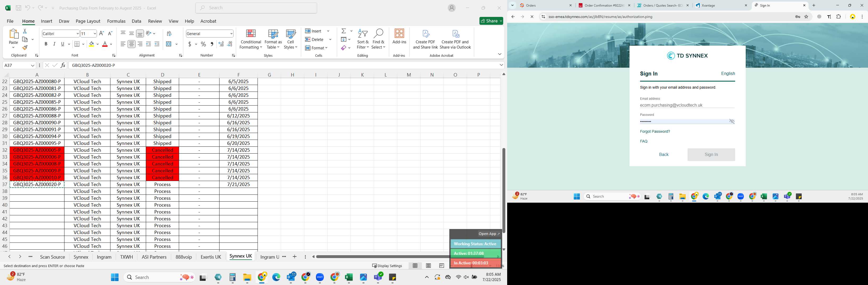This screenshot has width=868, height=285.
Task: Apply Comma Style number format
Action: pos(212,44)
